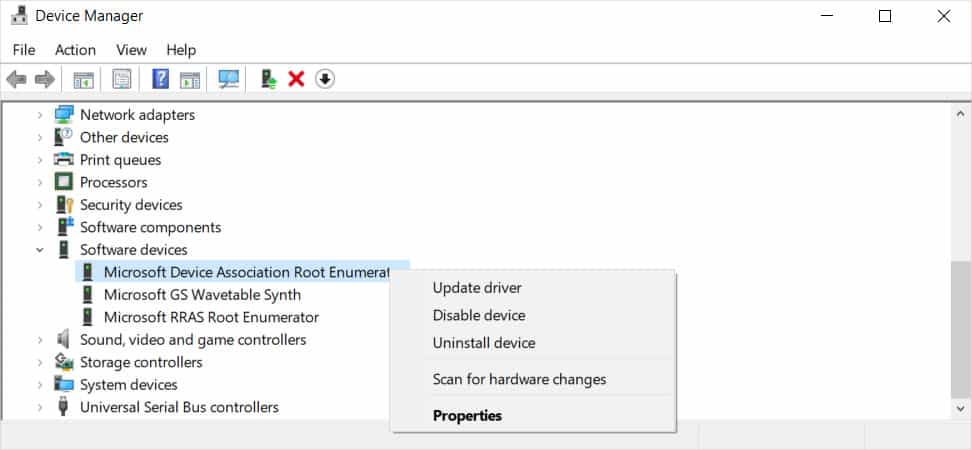Expand the Security devices node
Image resolution: width=972 pixels, height=450 pixels.
point(40,205)
